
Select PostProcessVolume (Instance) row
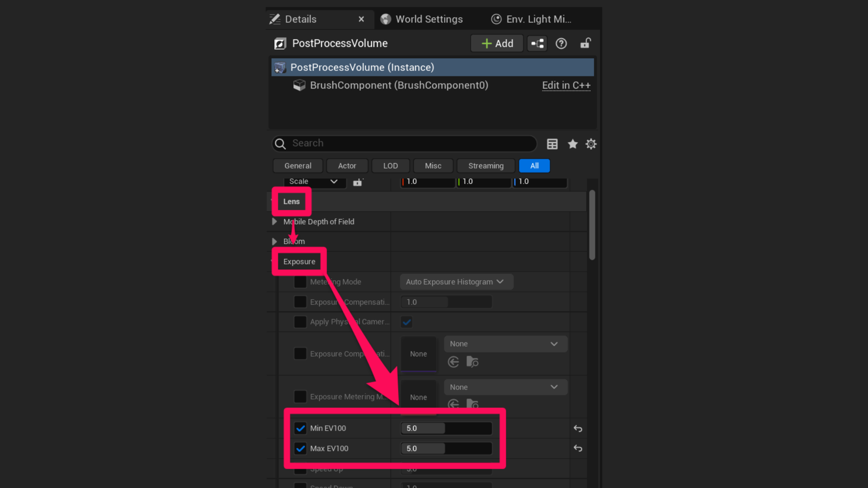[x=433, y=67]
